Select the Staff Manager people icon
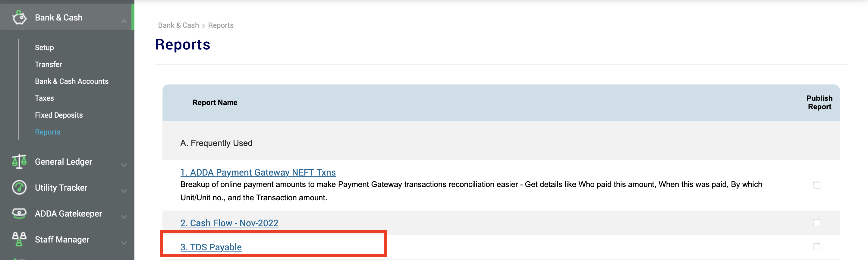 (19, 239)
